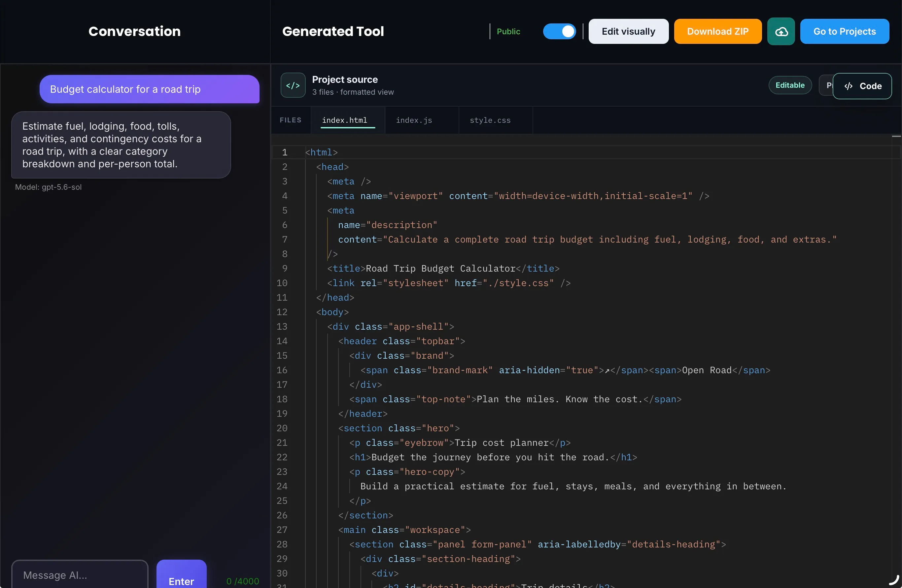The image size is (902, 588).
Task: Click the cloud upload icon button
Action: (781, 31)
